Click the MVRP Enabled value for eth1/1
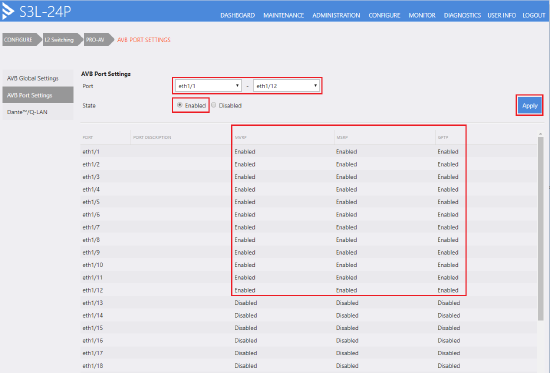The width and height of the screenshot is (550, 373). (245, 152)
